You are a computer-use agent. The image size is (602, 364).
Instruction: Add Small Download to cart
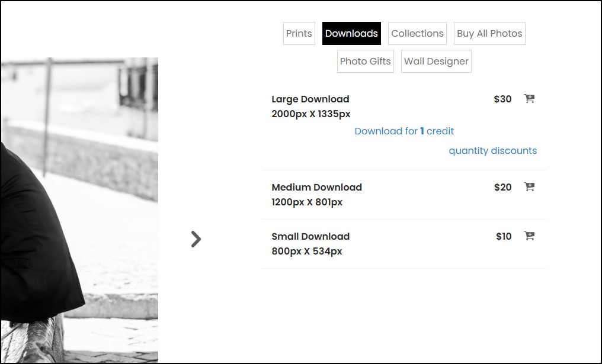pyautogui.click(x=530, y=236)
